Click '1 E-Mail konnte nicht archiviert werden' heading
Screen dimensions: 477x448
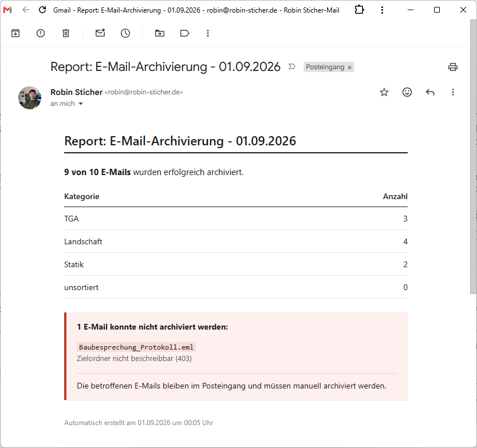pos(152,327)
